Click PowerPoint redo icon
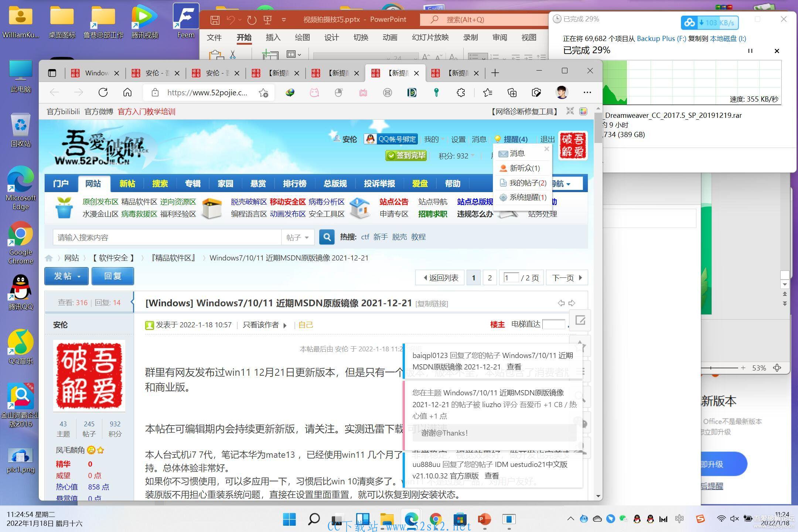The image size is (798, 532). pyautogui.click(x=252, y=20)
